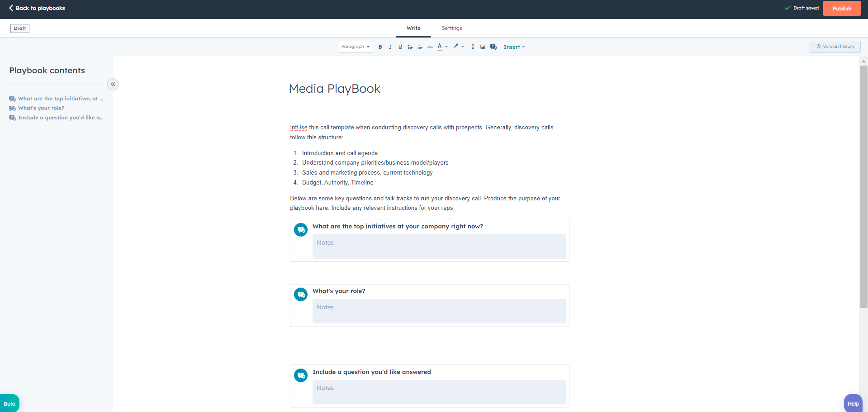Select the Write tab

[x=413, y=28]
